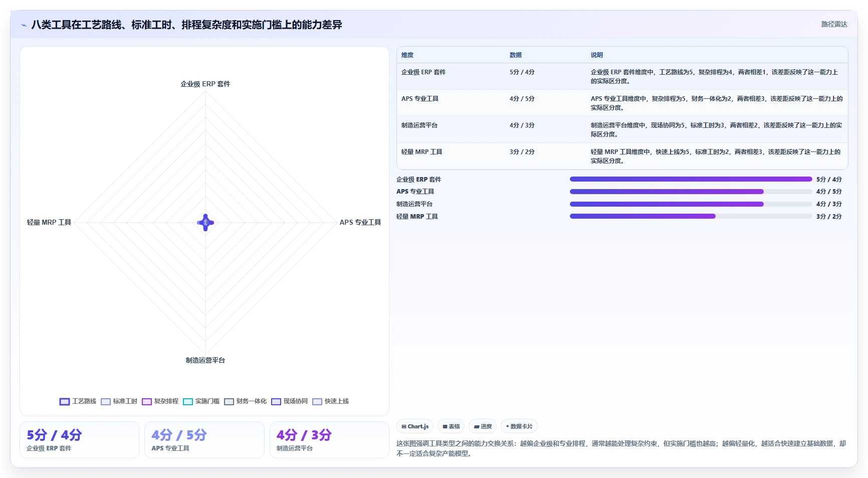This screenshot has width=868, height=478.
Task: Click the summary paragraph starting 这张图强调
Action: [621, 448]
